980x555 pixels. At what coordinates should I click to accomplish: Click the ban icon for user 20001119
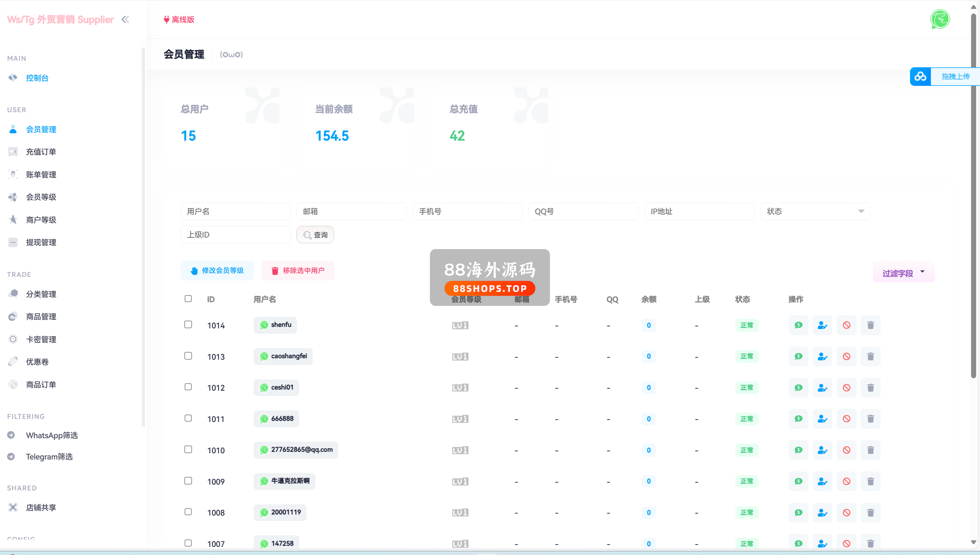(846, 512)
